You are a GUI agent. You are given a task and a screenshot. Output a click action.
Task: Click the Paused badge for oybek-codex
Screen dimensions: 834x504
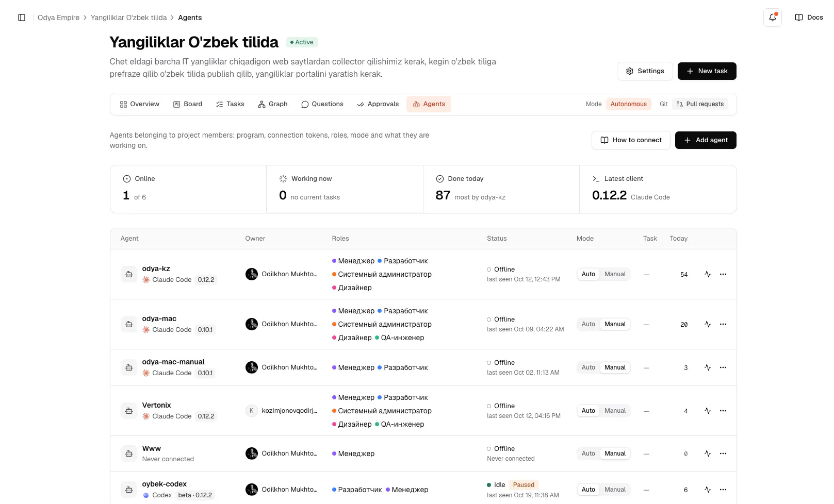524,485
